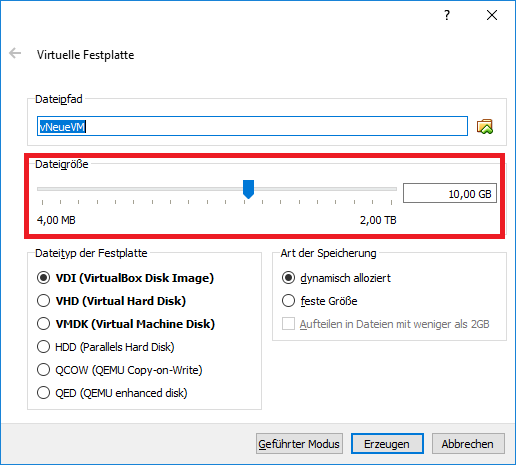Viewport: 516px width, 465px height.
Task: Click the back arrow icon
Action: click(15, 53)
